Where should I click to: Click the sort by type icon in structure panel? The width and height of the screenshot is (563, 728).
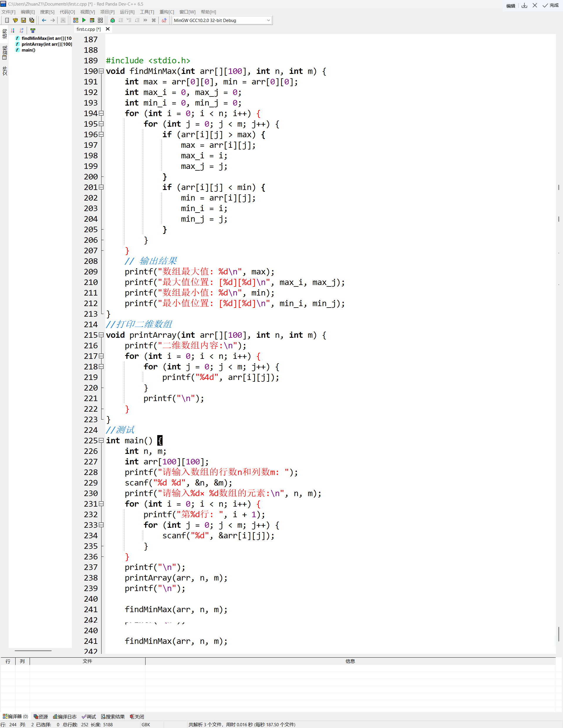pyautogui.click(x=13, y=30)
